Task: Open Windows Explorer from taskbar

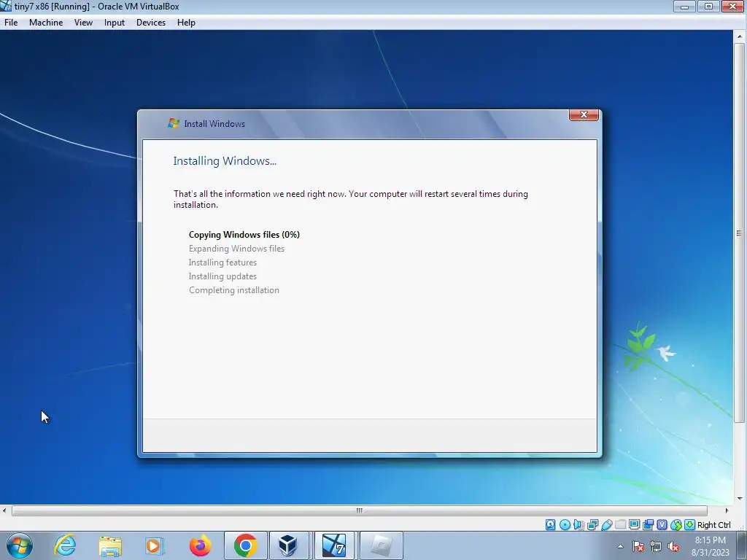Action: [x=110, y=546]
